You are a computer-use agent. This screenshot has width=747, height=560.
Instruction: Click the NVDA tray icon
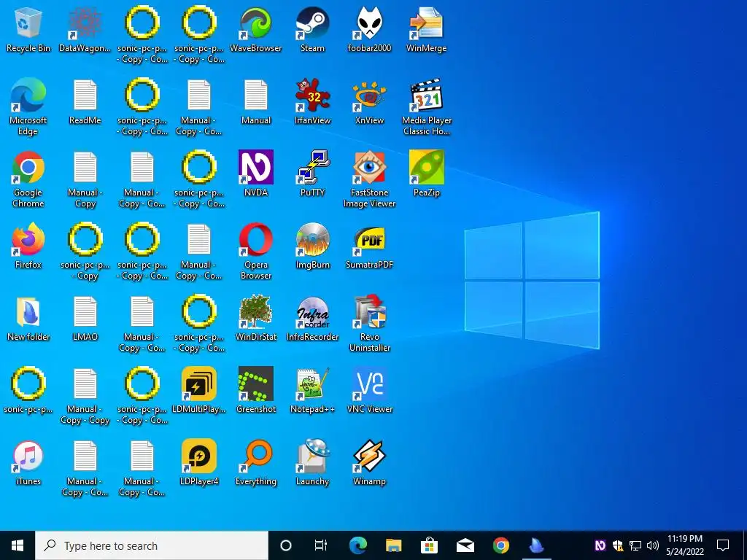point(600,545)
